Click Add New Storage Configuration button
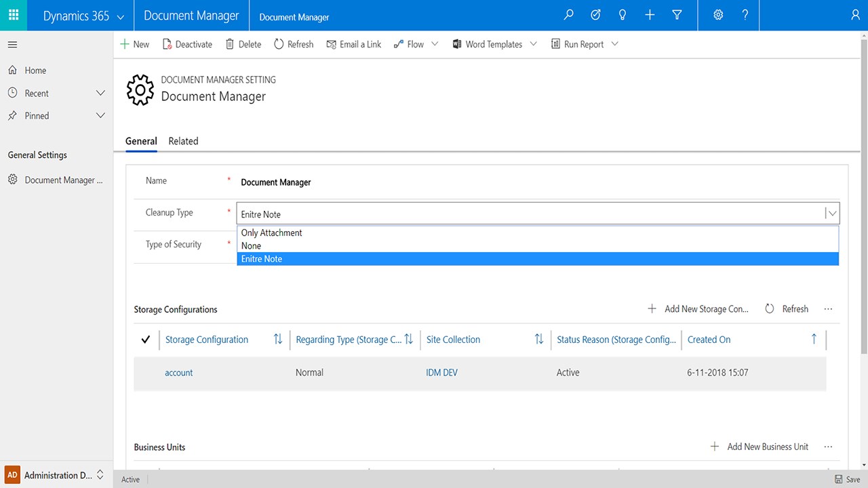 [x=698, y=309]
